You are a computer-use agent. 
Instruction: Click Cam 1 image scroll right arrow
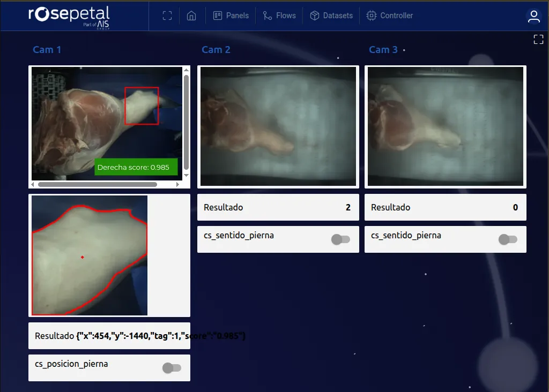(x=179, y=184)
